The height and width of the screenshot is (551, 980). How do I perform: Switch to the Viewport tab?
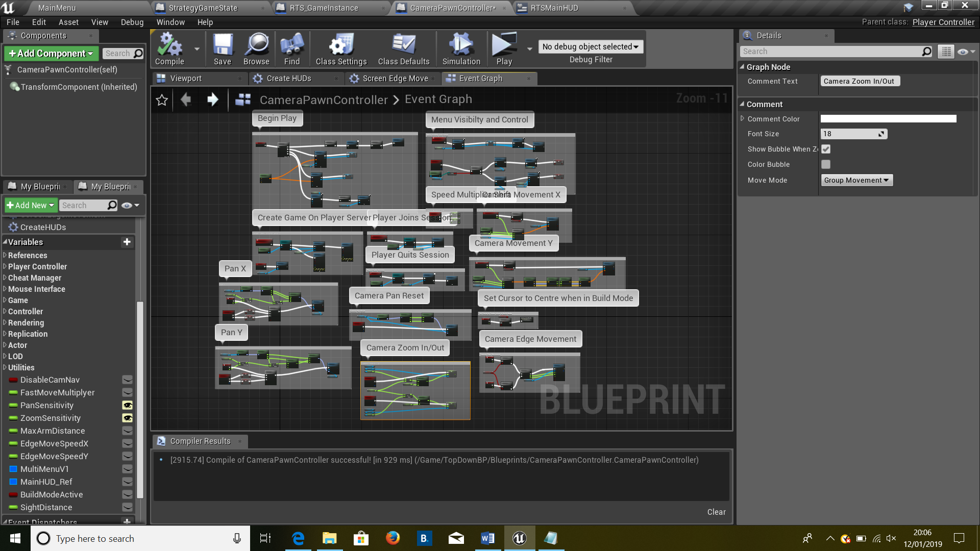pos(186,78)
